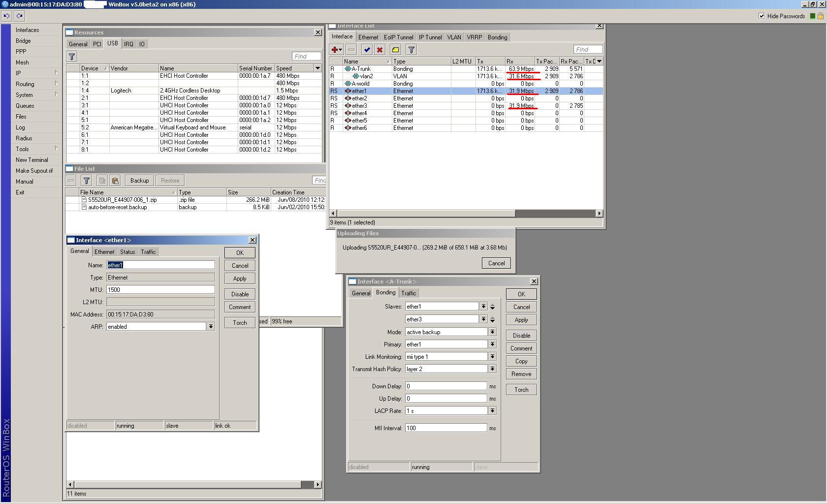Toggle the Hide Passwords checkbox
This screenshot has height=504, width=827.
coord(762,16)
